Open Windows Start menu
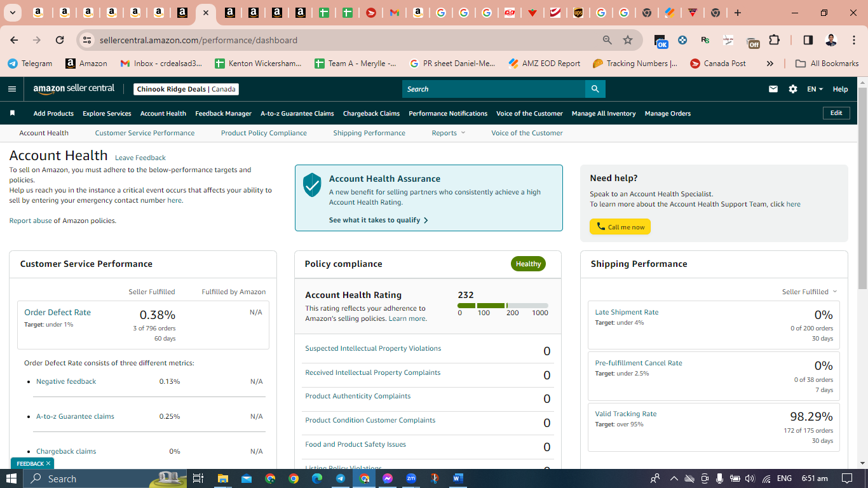The width and height of the screenshot is (868, 488). point(11,478)
